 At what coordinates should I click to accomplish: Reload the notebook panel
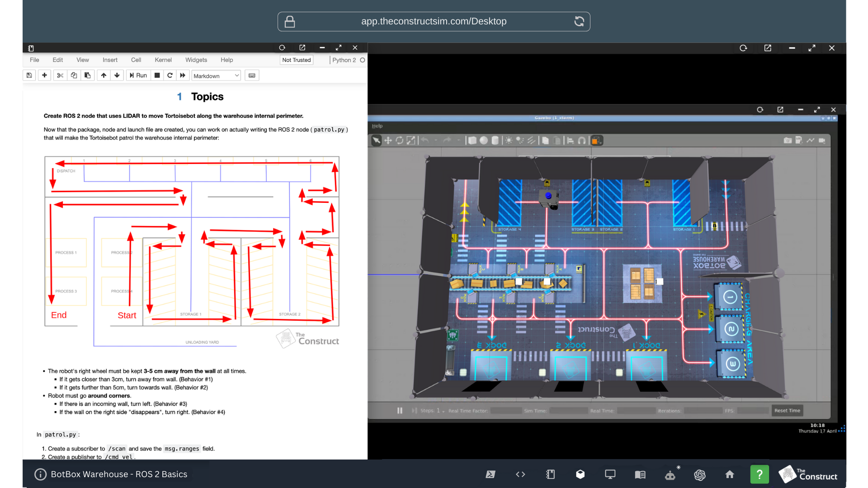tap(282, 47)
